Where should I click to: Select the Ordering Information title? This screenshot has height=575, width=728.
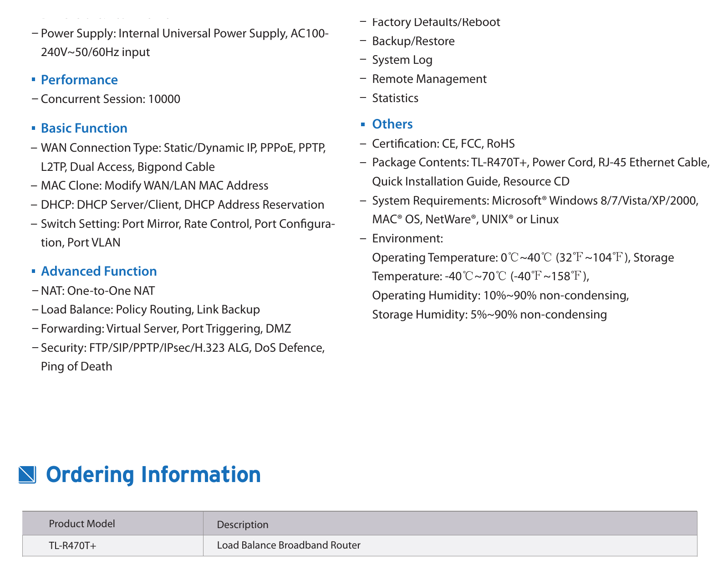[x=153, y=475]
